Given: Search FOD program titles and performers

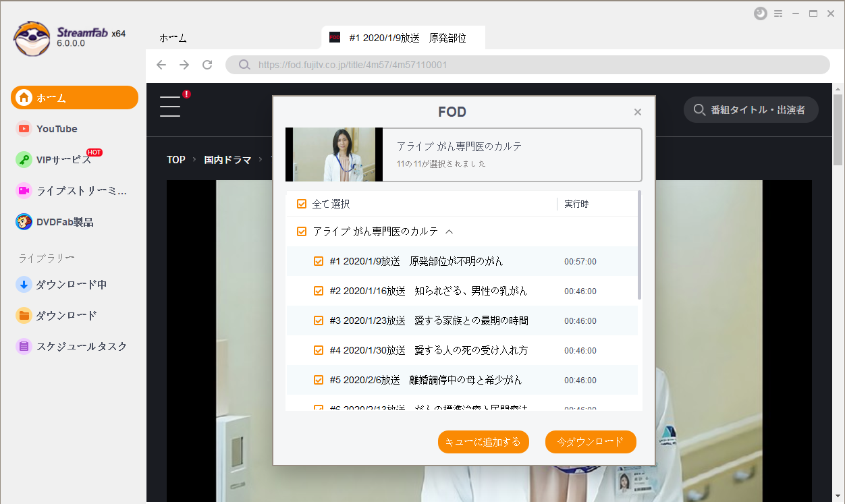Looking at the screenshot, I should [x=751, y=110].
